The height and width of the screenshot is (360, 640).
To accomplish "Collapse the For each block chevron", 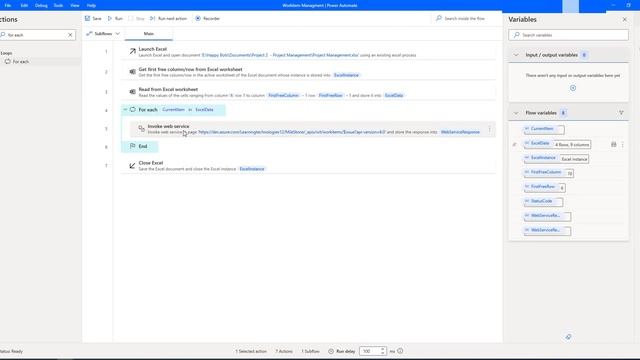I will [x=125, y=109].
